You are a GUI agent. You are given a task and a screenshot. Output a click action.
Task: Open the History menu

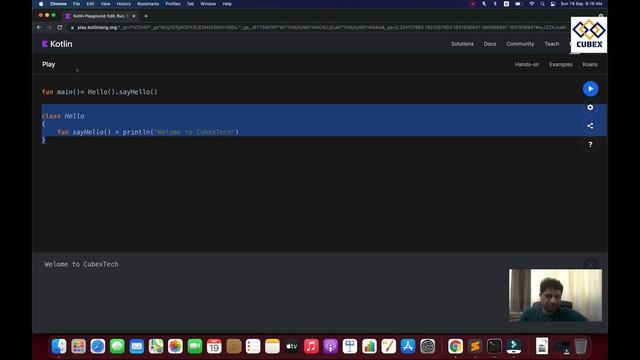pos(124,4)
